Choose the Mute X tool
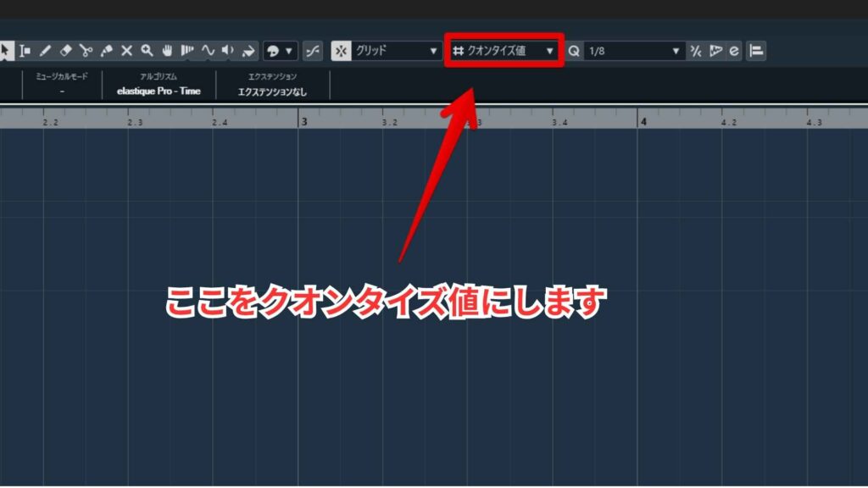The image size is (868, 488). point(127,51)
